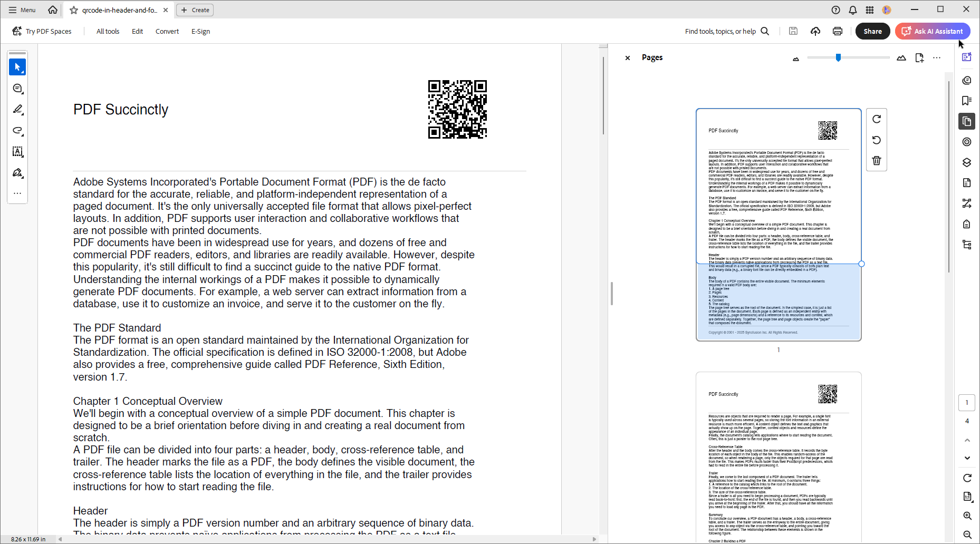Rotate page 1 counterclockwise

coord(876,140)
